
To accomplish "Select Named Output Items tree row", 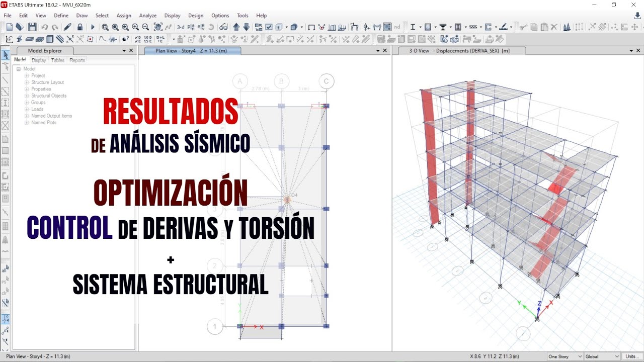I will click(51, 116).
